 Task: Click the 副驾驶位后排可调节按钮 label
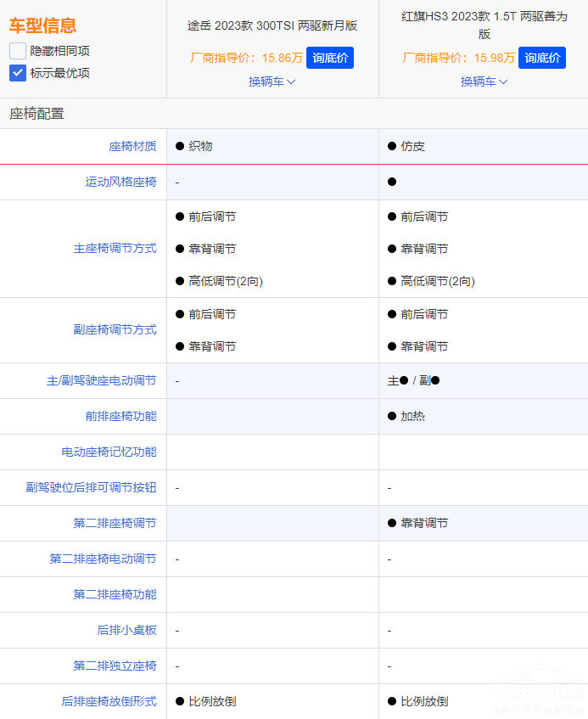tap(91, 487)
